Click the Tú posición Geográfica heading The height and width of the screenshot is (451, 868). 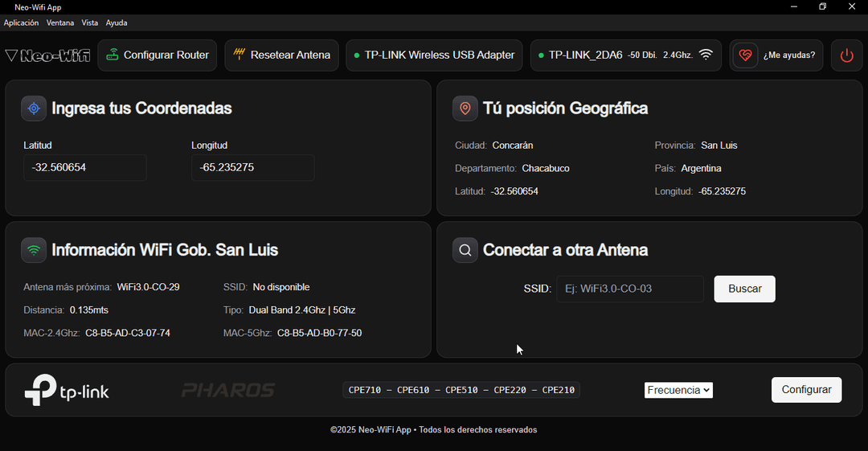[565, 108]
